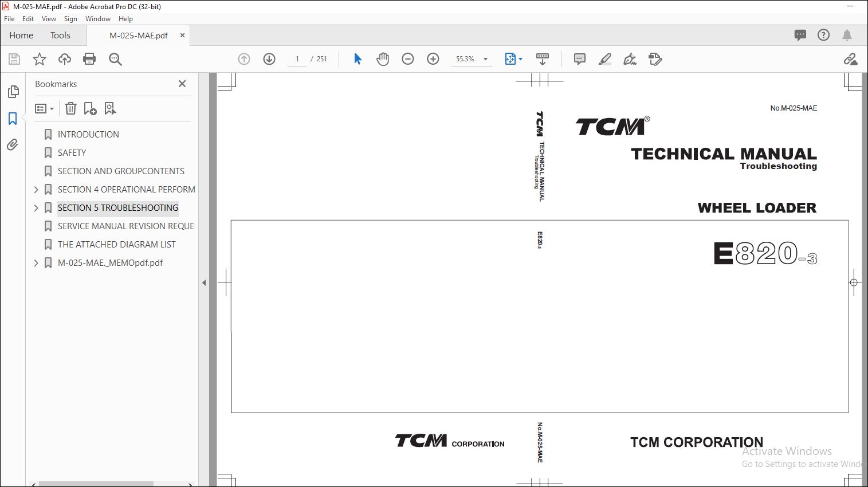This screenshot has height=487, width=868.
Task: Zoom out with minus button
Action: [408, 59]
